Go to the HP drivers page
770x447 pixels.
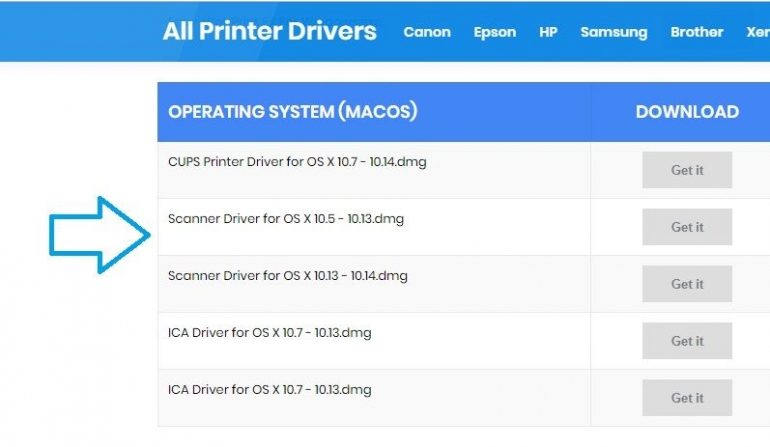(548, 32)
